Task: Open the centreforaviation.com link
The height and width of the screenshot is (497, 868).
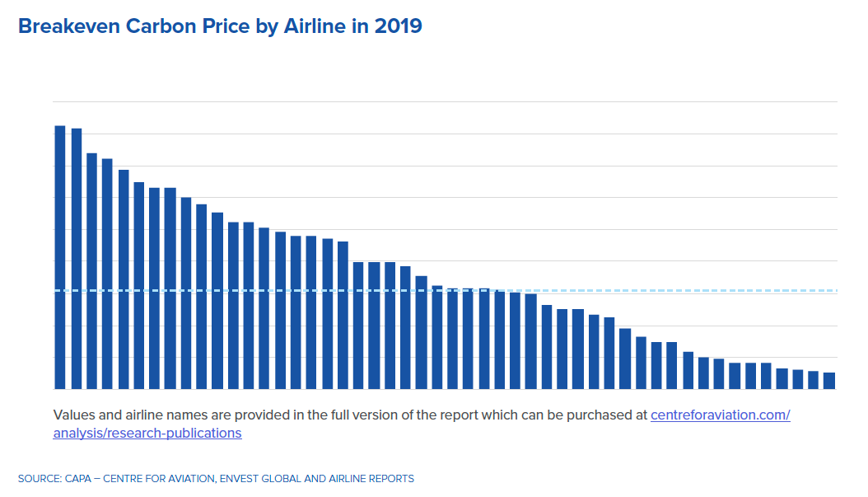Action: coord(720,415)
